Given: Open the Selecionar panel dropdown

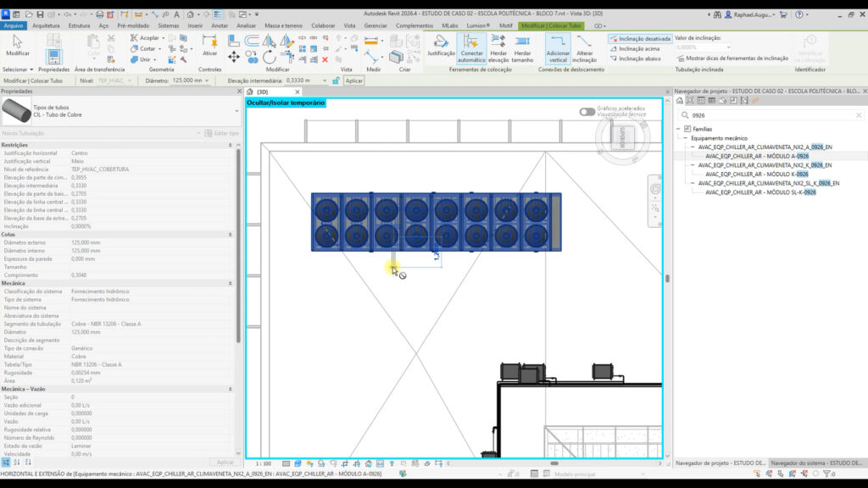Looking at the screenshot, I should 18,69.
